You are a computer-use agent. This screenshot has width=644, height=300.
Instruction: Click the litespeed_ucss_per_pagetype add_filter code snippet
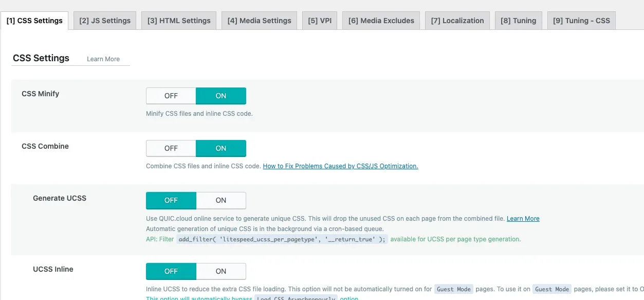pos(282,239)
